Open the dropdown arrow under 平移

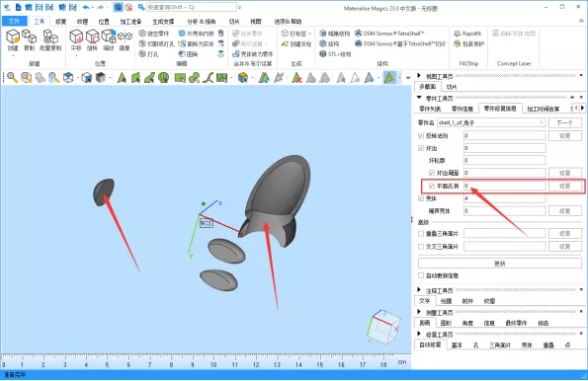[76, 56]
